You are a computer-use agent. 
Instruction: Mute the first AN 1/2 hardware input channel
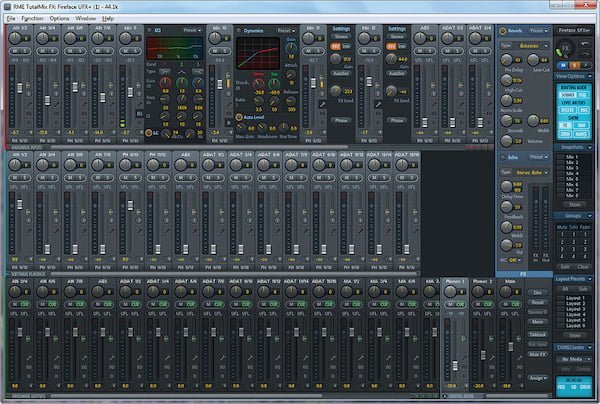[x=15, y=51]
